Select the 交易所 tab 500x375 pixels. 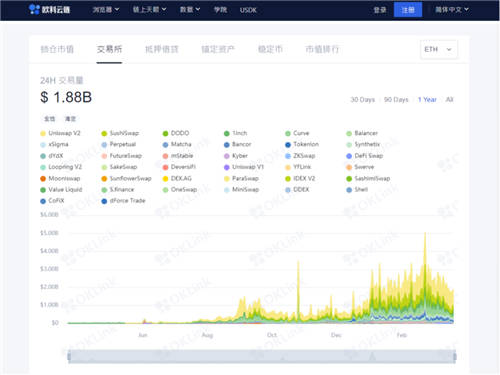pyautogui.click(x=109, y=49)
